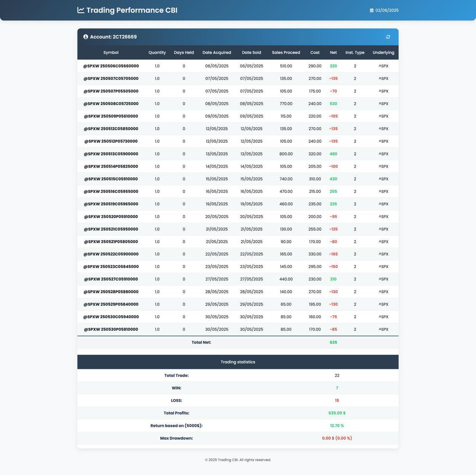Click the Cost column header
This screenshot has height=475, width=476.
click(x=315, y=52)
